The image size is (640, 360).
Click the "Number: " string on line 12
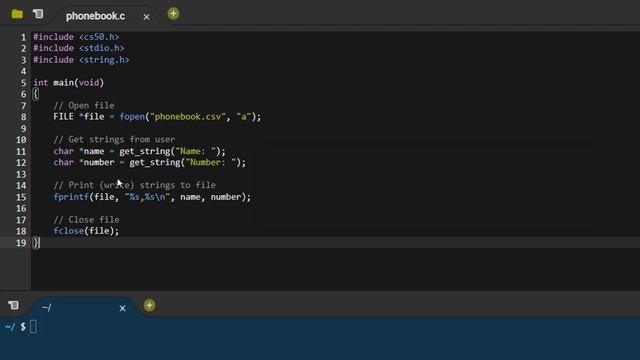tap(211, 162)
